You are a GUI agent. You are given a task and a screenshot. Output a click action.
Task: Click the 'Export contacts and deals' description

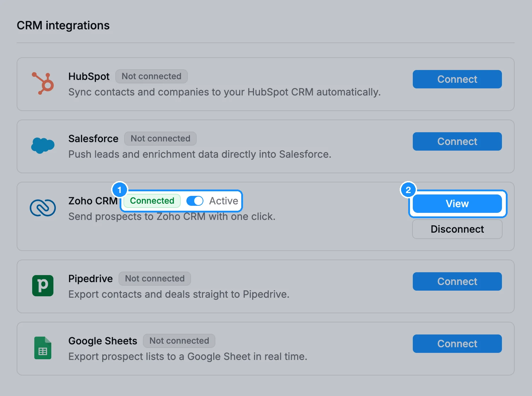click(179, 294)
